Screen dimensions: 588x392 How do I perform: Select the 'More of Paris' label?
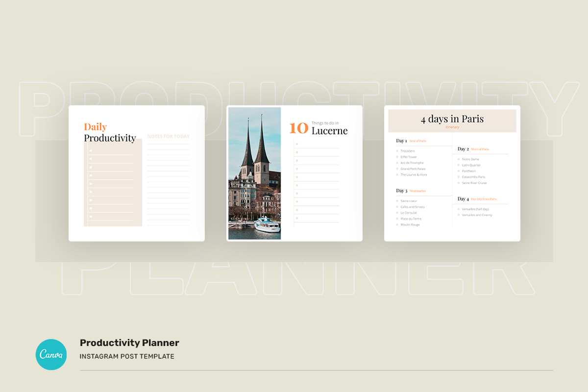click(480, 149)
